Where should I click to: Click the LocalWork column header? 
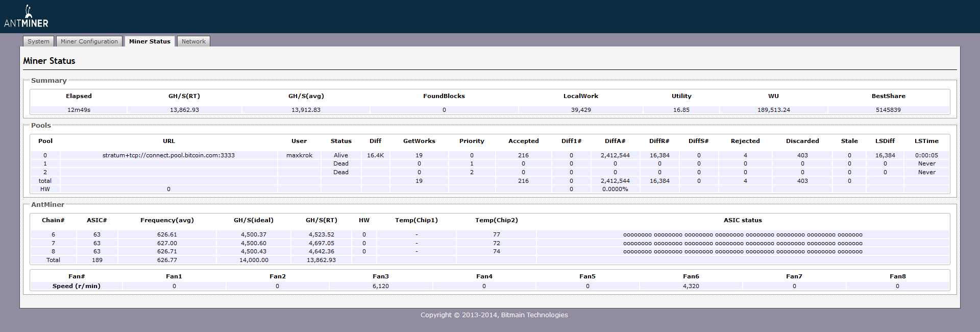[x=581, y=96]
